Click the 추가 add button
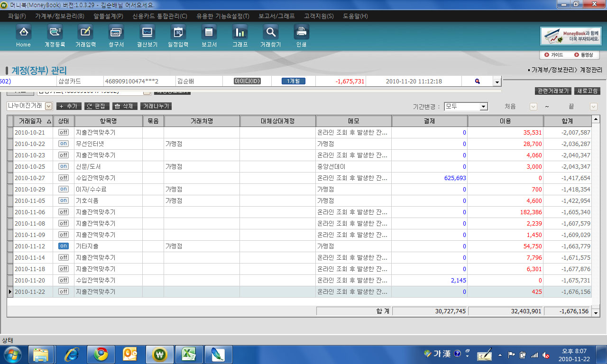Screen dimensions: 607x364 69,106
